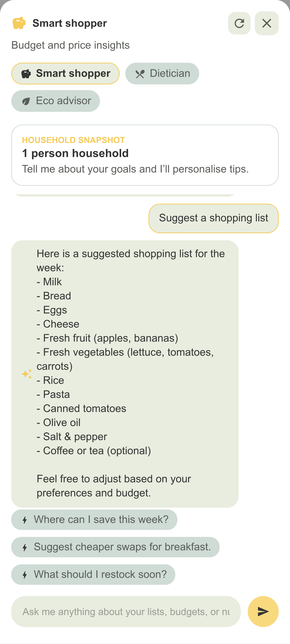Choose 'Where can I save this week?' suggestion
The width and height of the screenshot is (290, 644).
tap(94, 520)
